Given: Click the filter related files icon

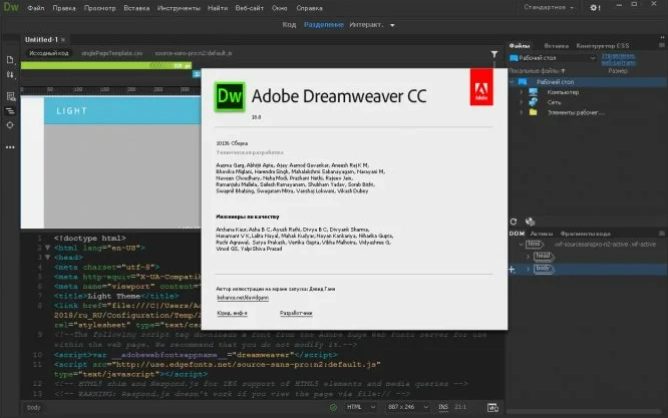Looking at the screenshot, I should tap(494, 54).
